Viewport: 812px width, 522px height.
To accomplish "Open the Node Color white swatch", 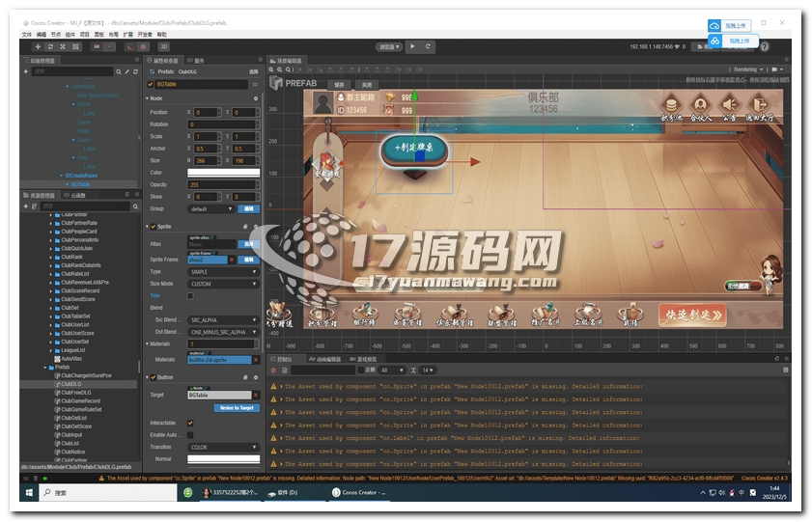I will (x=223, y=173).
